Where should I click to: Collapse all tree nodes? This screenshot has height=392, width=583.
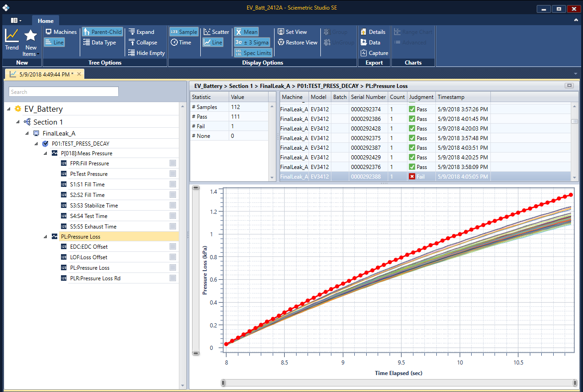(x=143, y=43)
